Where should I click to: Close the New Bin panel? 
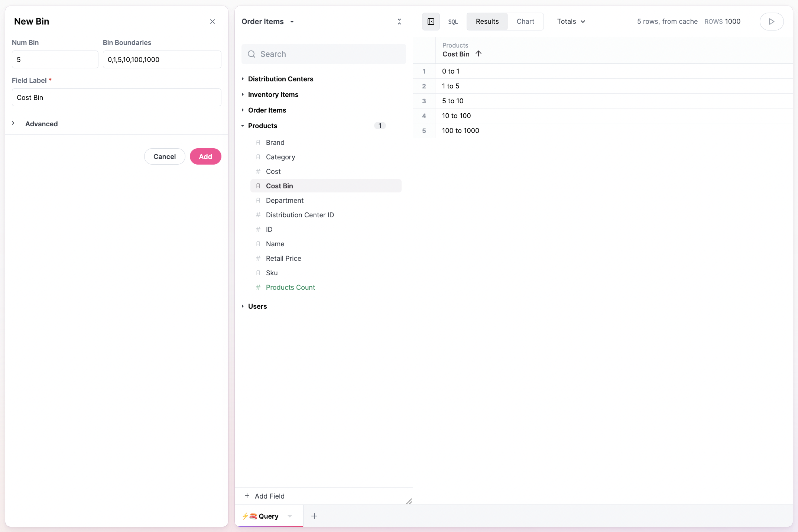(x=213, y=22)
